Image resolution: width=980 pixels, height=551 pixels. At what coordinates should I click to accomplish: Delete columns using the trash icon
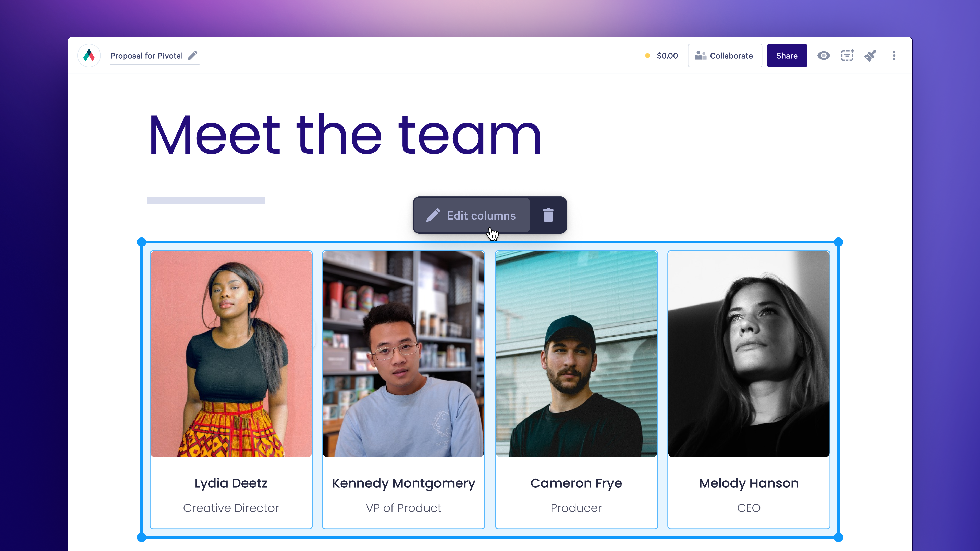click(x=548, y=215)
